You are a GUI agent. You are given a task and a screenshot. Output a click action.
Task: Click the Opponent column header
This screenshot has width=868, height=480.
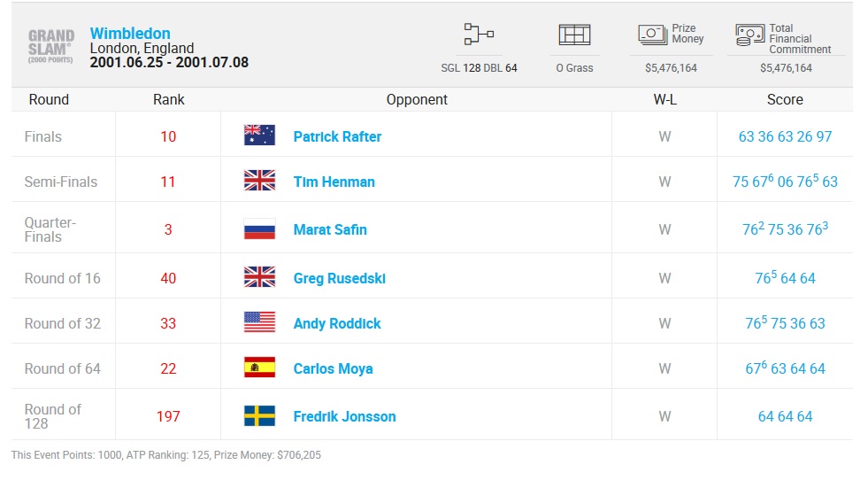click(x=417, y=100)
